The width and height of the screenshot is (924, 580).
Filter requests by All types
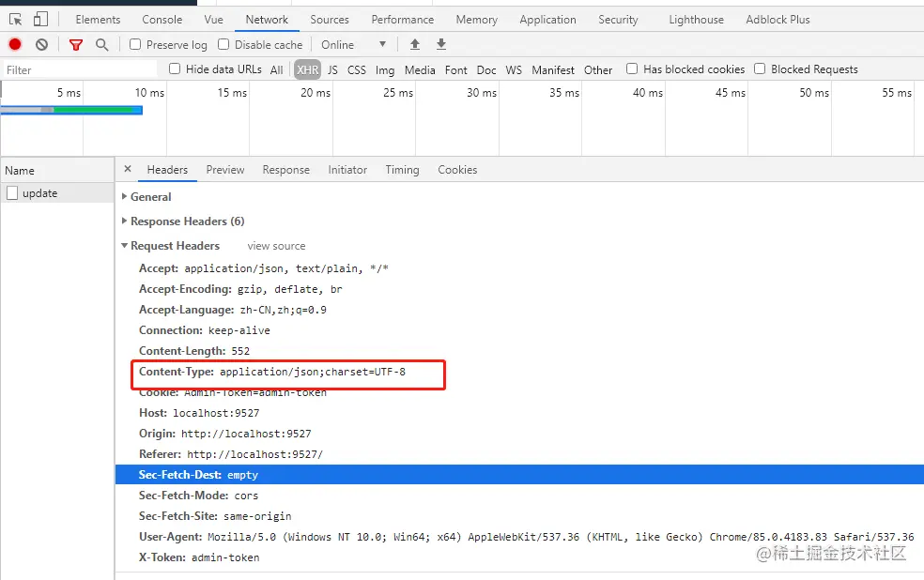[277, 69]
